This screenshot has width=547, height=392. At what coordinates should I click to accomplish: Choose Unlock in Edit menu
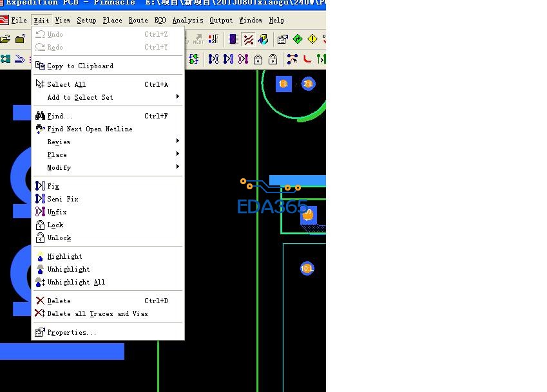click(x=108, y=238)
